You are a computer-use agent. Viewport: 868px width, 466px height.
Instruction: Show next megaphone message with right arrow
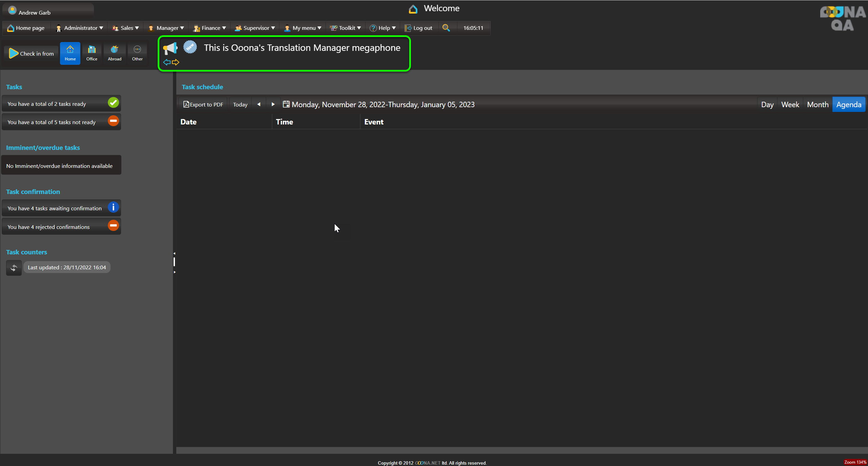click(x=176, y=62)
